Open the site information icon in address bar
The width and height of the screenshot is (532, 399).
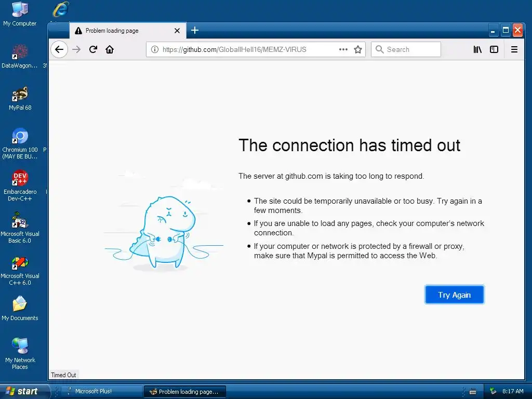coord(155,49)
